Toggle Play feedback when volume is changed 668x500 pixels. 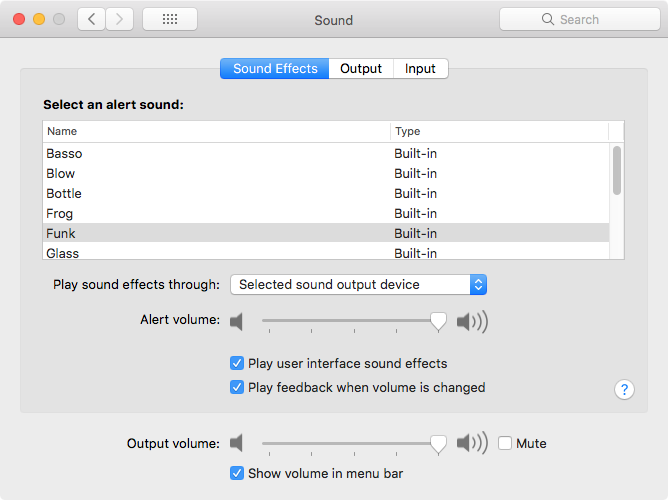point(237,387)
